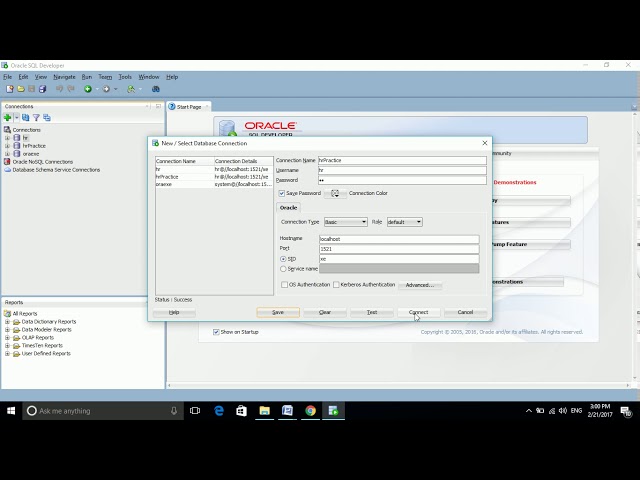640x480 pixels.
Task: Open the Windows Start menu
Action: pos(11,411)
